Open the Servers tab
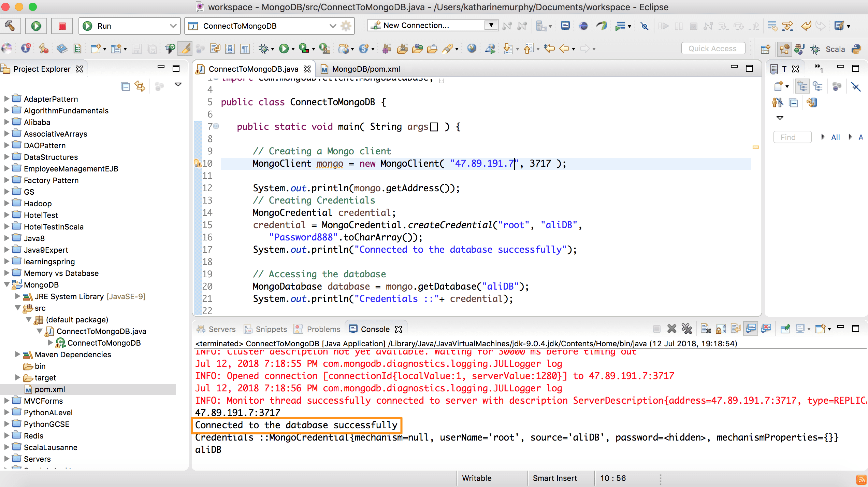The height and width of the screenshot is (487, 868). 216,329
